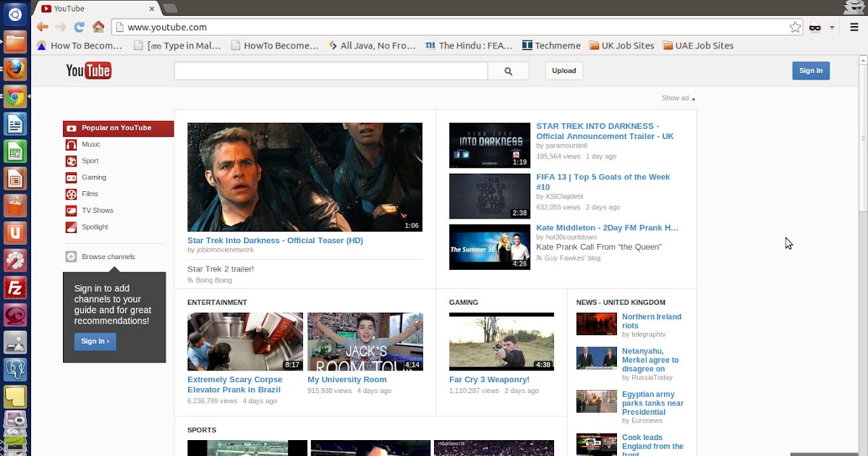The width and height of the screenshot is (868, 456).
Task: Click the TV Shows icon in sidebar
Action: (71, 211)
